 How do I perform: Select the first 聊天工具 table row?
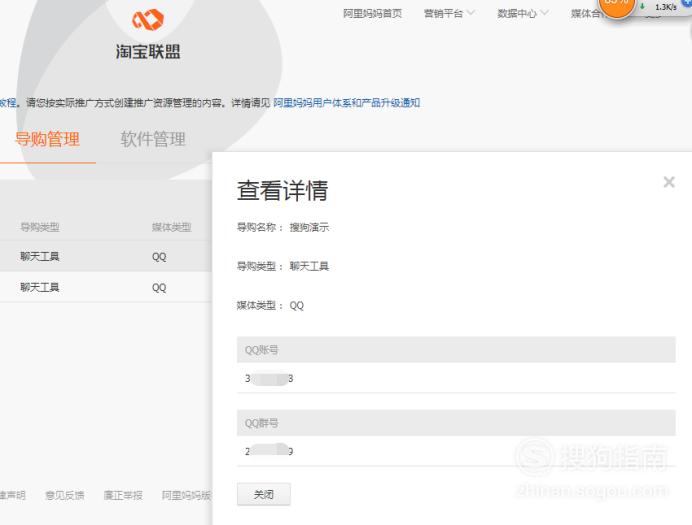106,256
